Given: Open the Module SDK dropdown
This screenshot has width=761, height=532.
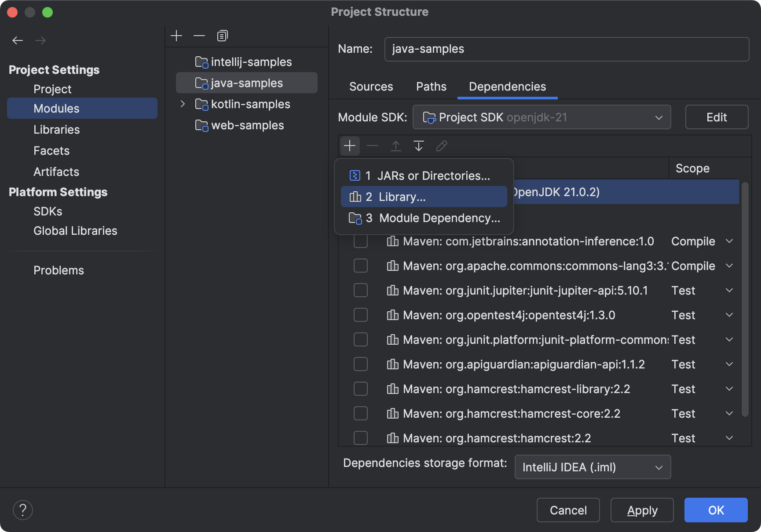Looking at the screenshot, I should [x=659, y=117].
